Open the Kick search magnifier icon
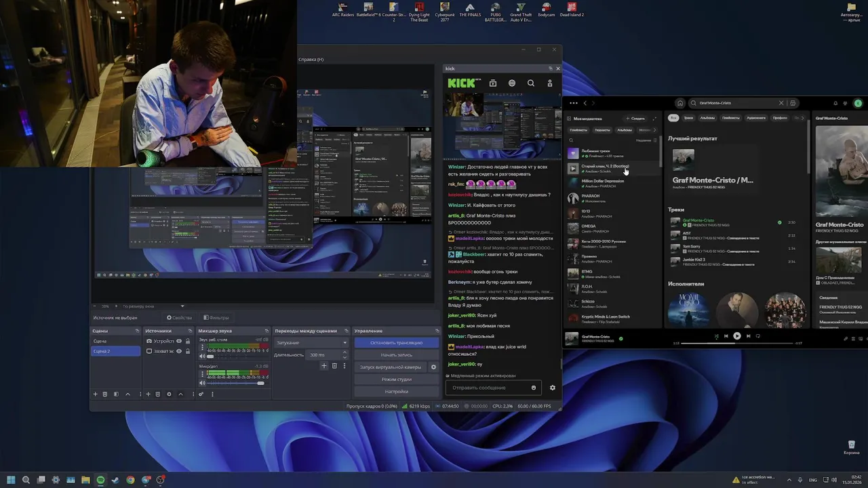Screen dimensions: 868x488 (531, 83)
